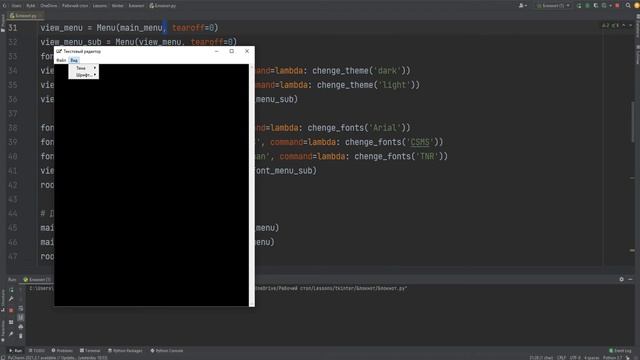Open the Event Log

(620, 351)
